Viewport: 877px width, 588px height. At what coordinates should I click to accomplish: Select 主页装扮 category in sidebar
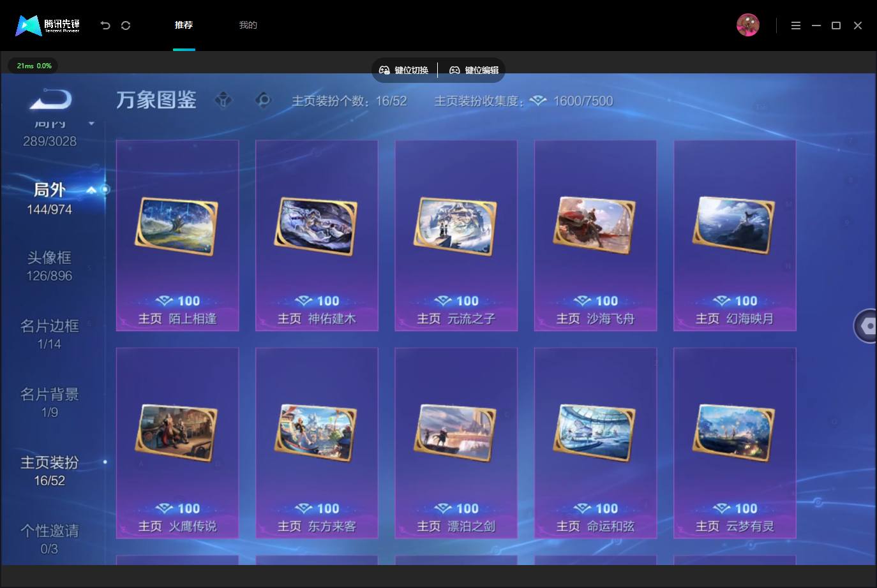tap(49, 471)
